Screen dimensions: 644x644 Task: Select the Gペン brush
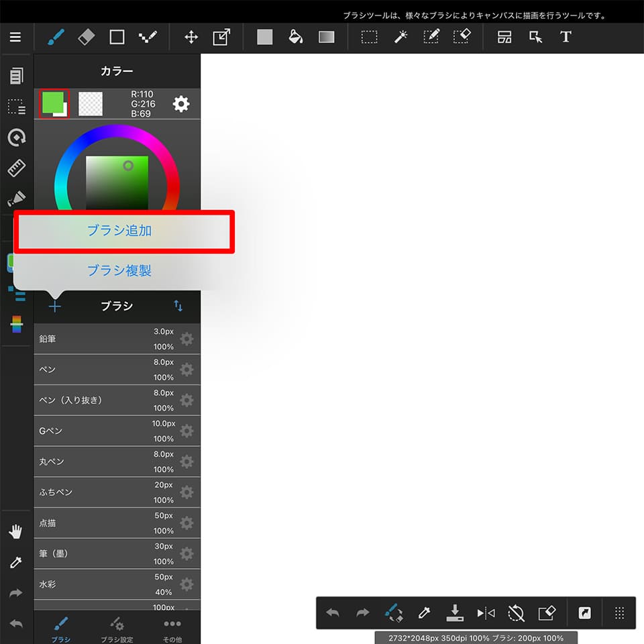click(117, 431)
